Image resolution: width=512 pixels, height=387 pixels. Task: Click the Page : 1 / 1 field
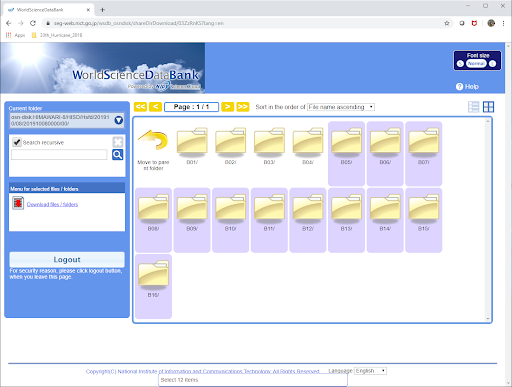pyautogui.click(x=191, y=107)
